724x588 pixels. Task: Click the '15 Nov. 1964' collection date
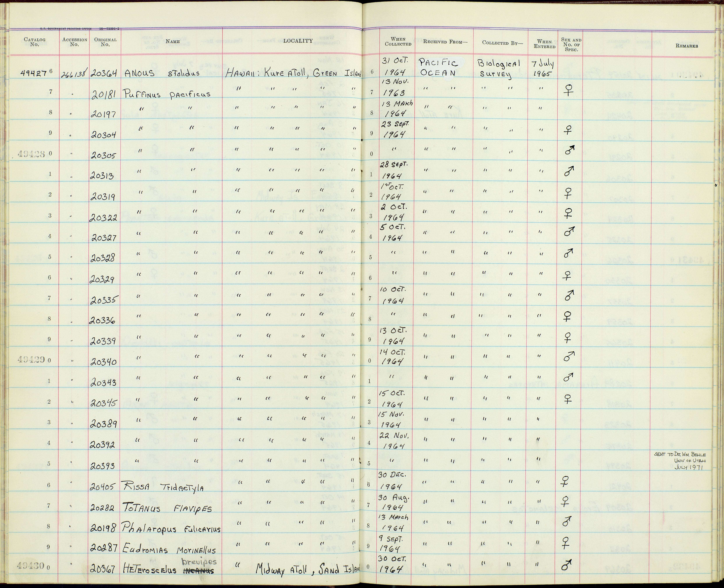(x=391, y=420)
